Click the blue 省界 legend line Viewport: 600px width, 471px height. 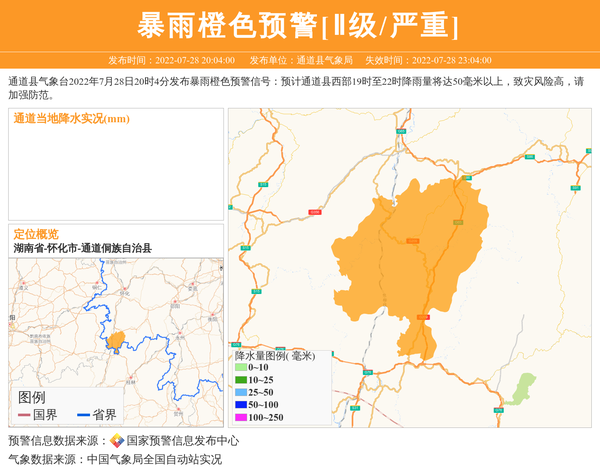(x=83, y=415)
